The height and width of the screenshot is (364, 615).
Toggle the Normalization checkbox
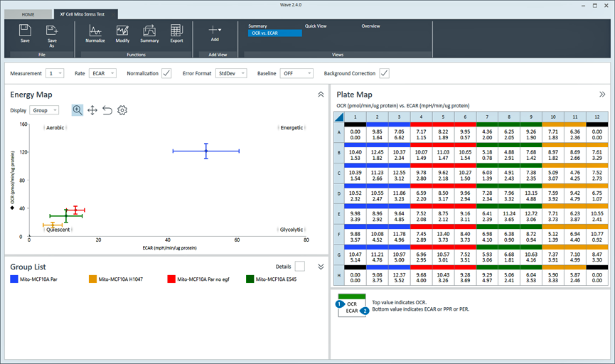point(166,73)
